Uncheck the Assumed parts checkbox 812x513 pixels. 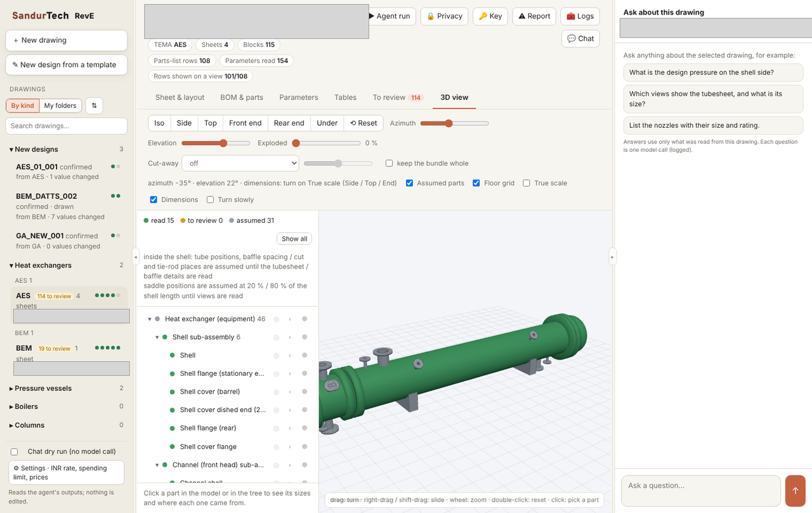click(410, 183)
